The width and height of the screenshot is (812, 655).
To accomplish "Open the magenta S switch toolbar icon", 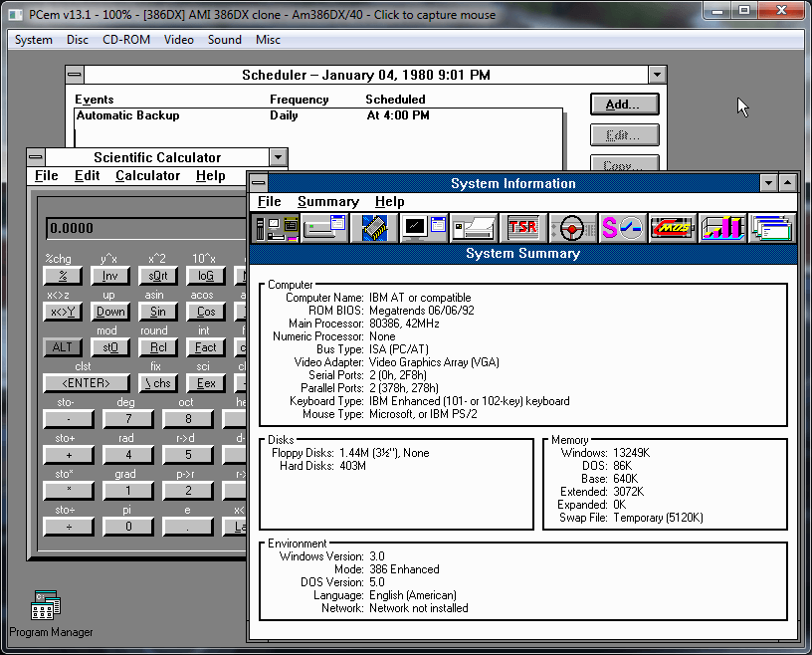I will click(623, 228).
